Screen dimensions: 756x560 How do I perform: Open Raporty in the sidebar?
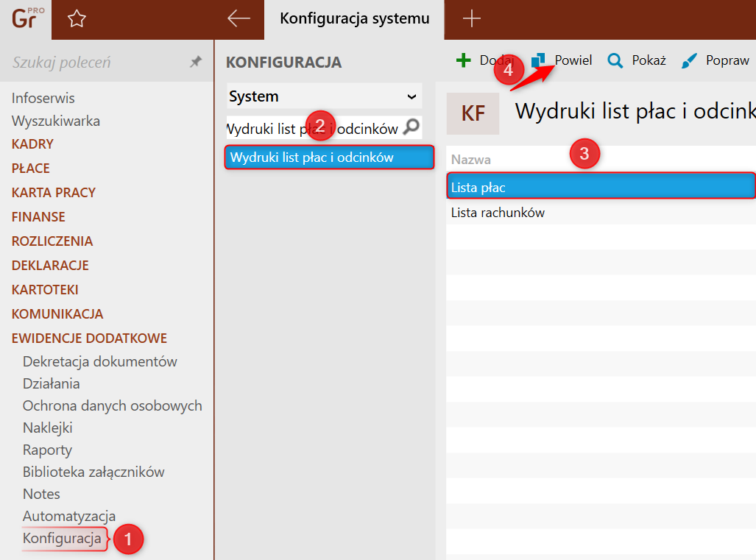click(x=47, y=450)
